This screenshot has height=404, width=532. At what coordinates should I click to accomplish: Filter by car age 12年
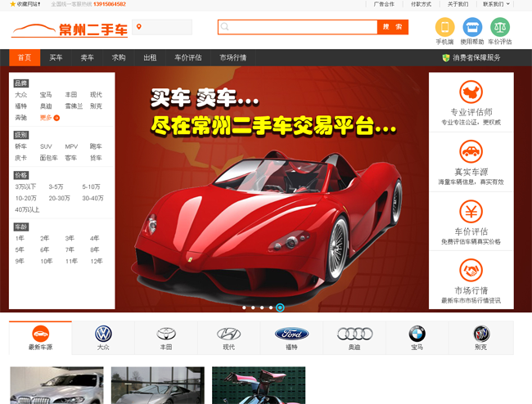click(97, 262)
